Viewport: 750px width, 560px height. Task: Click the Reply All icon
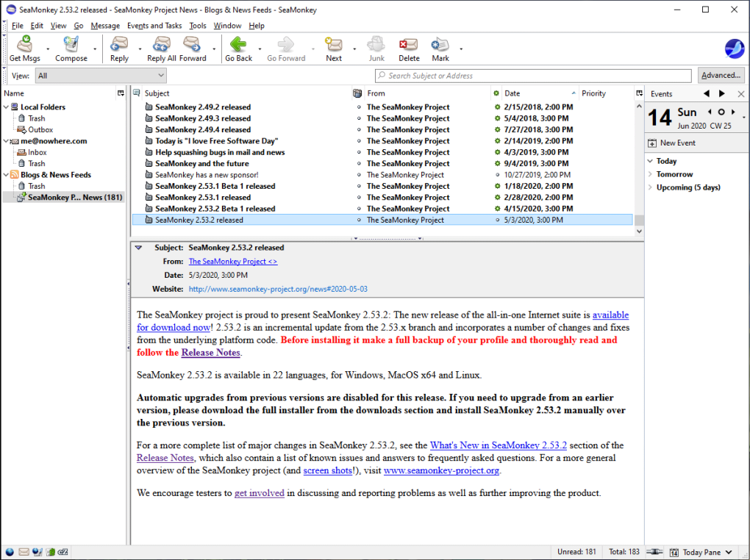pos(161,44)
